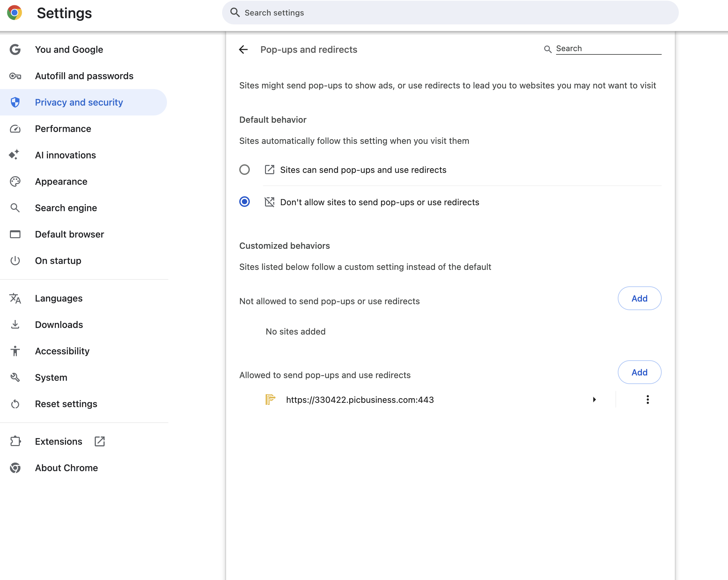Image resolution: width=728 pixels, height=580 pixels.
Task: Select Sites can send pop-ups radio option
Action: point(245,170)
